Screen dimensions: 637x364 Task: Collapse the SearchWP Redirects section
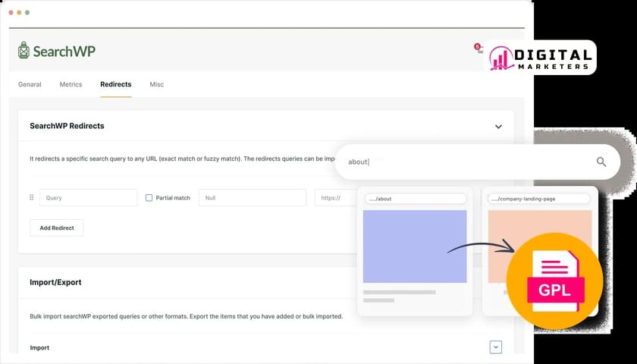click(x=498, y=127)
